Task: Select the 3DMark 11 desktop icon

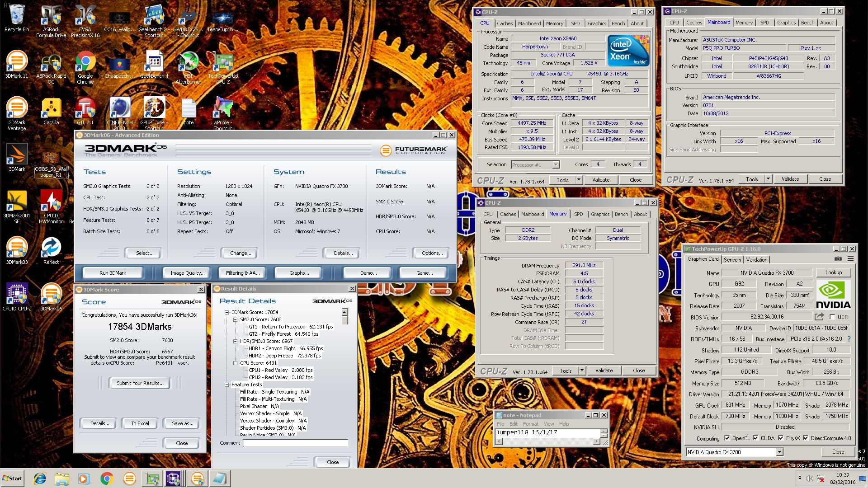Action: 17,65
